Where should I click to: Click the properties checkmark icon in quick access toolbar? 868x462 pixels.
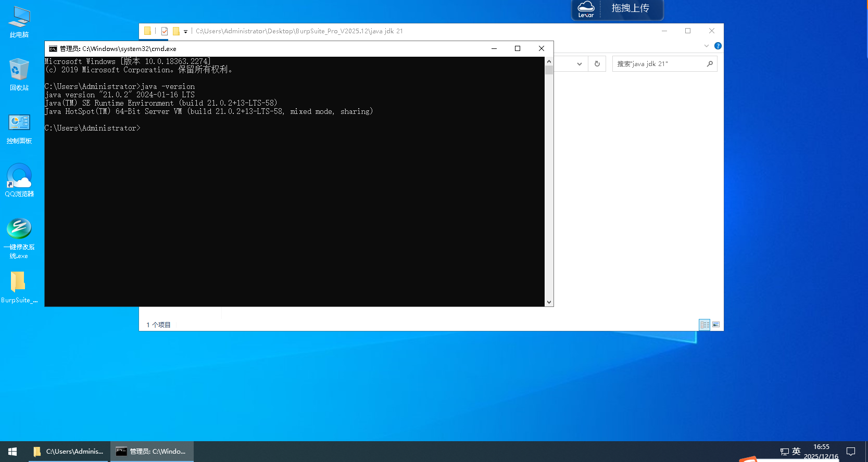coord(165,31)
